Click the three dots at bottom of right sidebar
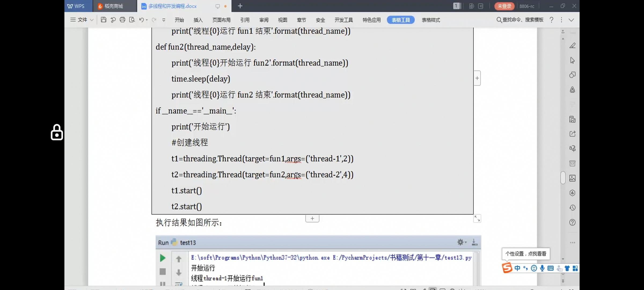 pyautogui.click(x=572, y=242)
